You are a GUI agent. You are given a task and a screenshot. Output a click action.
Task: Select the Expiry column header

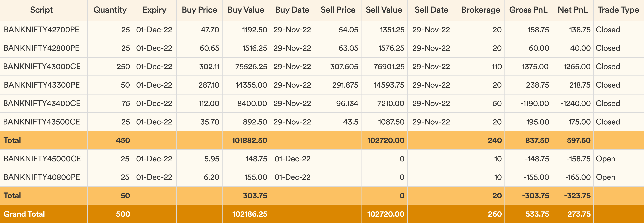click(x=155, y=10)
